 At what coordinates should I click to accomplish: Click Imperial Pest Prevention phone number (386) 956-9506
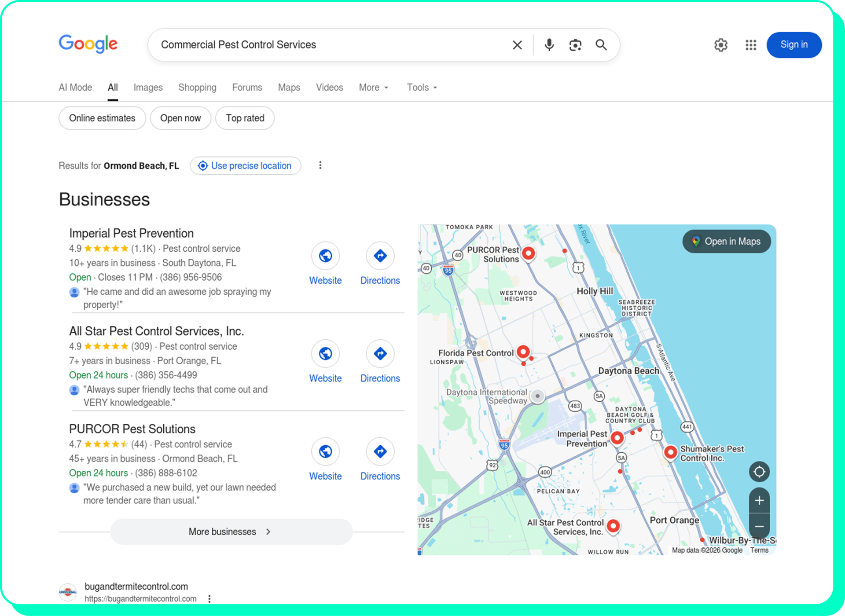(x=191, y=277)
